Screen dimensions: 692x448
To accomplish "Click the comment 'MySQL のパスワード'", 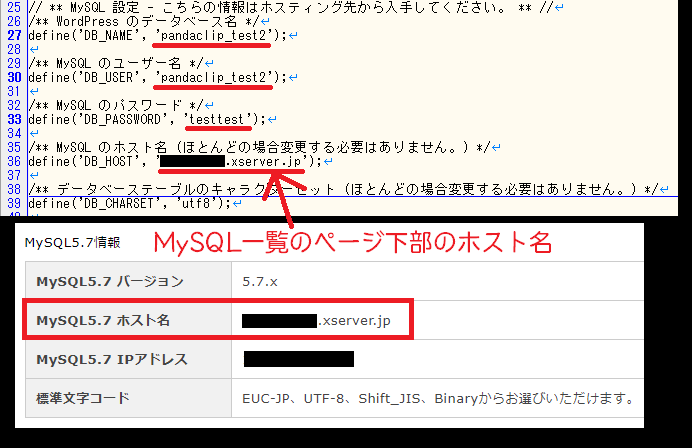I will click(119, 105).
